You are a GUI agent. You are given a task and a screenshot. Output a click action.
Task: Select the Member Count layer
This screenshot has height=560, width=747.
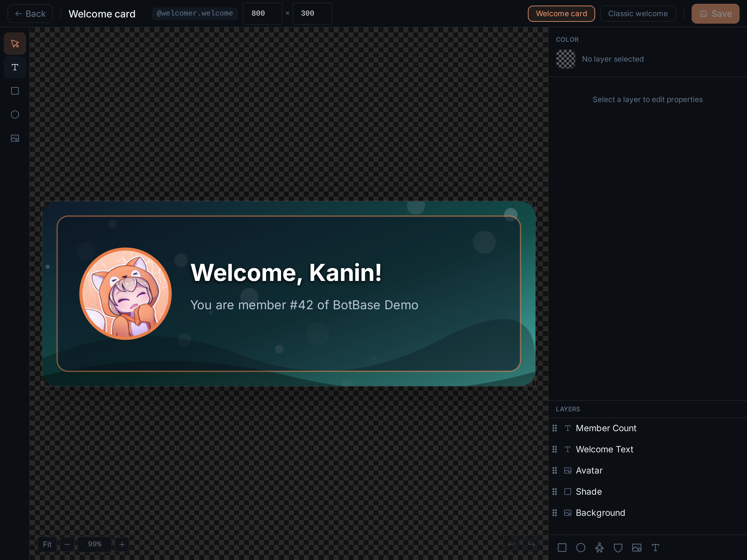[x=647, y=428]
